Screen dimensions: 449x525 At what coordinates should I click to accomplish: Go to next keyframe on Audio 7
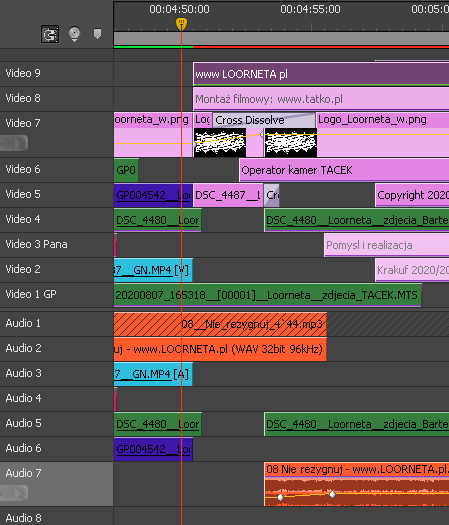coord(18,493)
